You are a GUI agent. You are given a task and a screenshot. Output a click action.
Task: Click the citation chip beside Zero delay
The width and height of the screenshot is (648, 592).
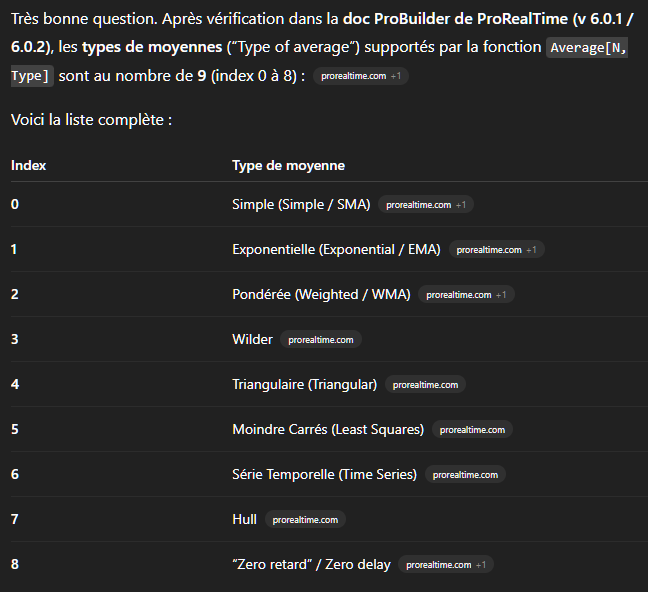445,565
